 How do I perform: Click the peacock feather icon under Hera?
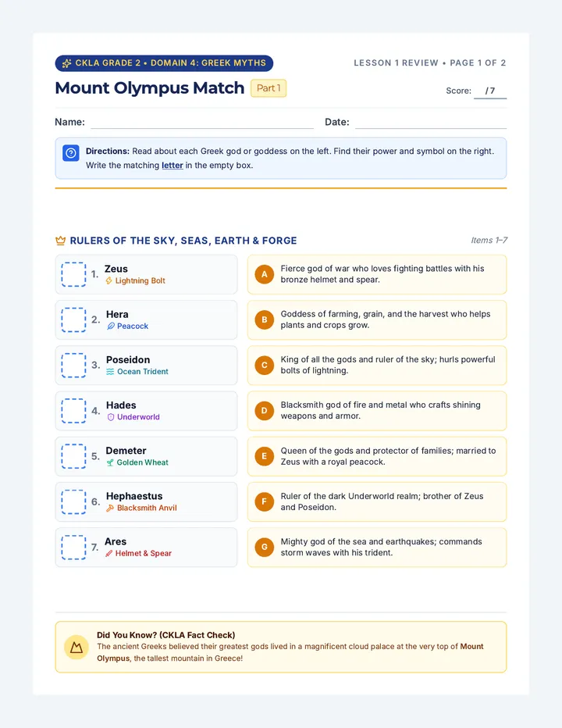point(111,327)
